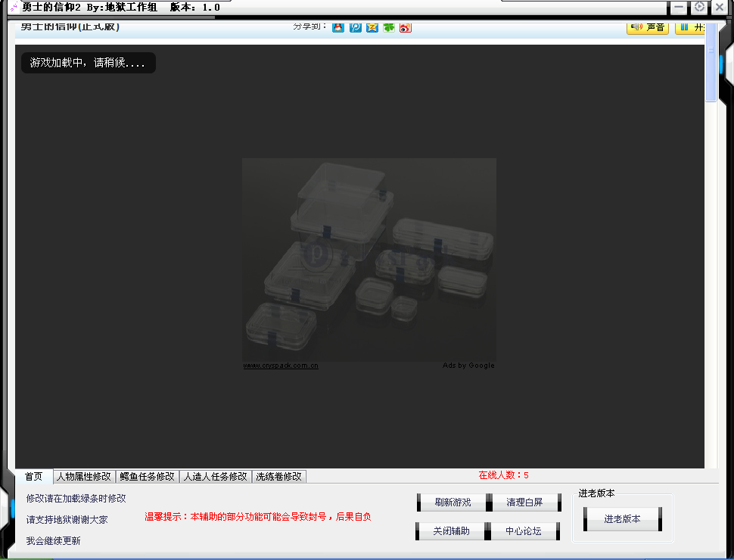The height and width of the screenshot is (560, 734).
Task: Click the 刷新游戏 button
Action: (x=453, y=502)
